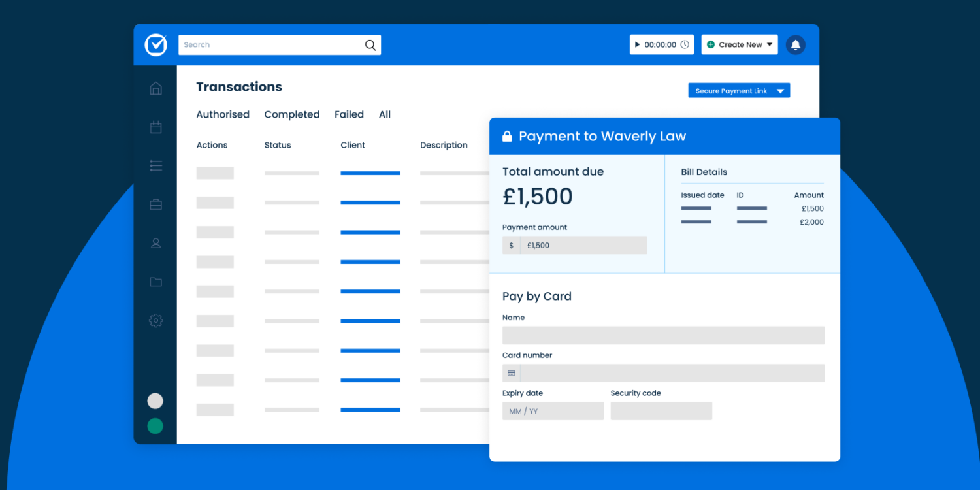The width and height of the screenshot is (980, 490).
Task: Open the Create New dropdown
Action: 739,44
